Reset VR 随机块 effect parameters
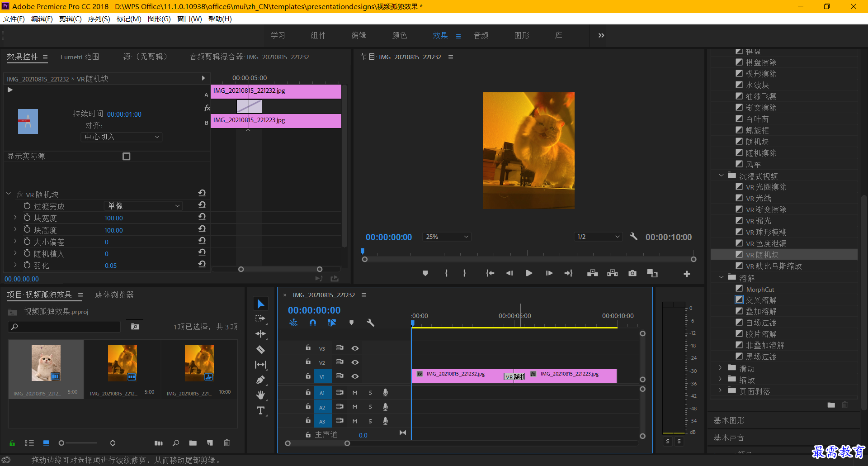This screenshot has width=868, height=466. pos(202,193)
